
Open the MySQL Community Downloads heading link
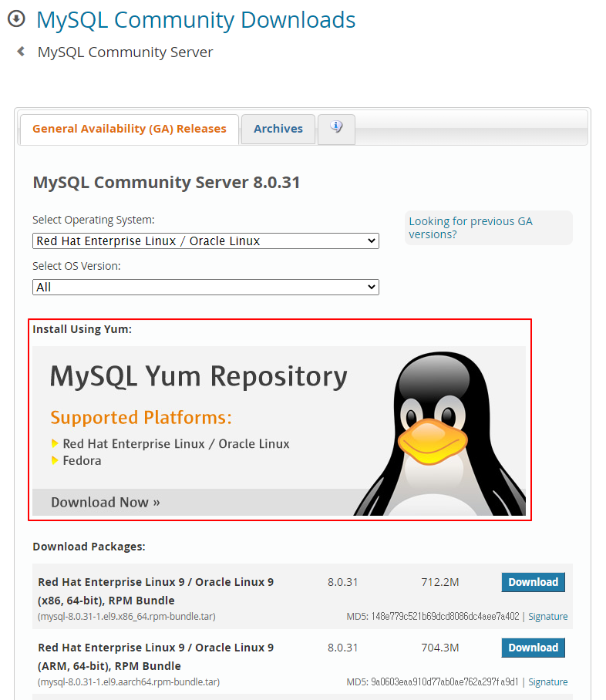tap(196, 19)
